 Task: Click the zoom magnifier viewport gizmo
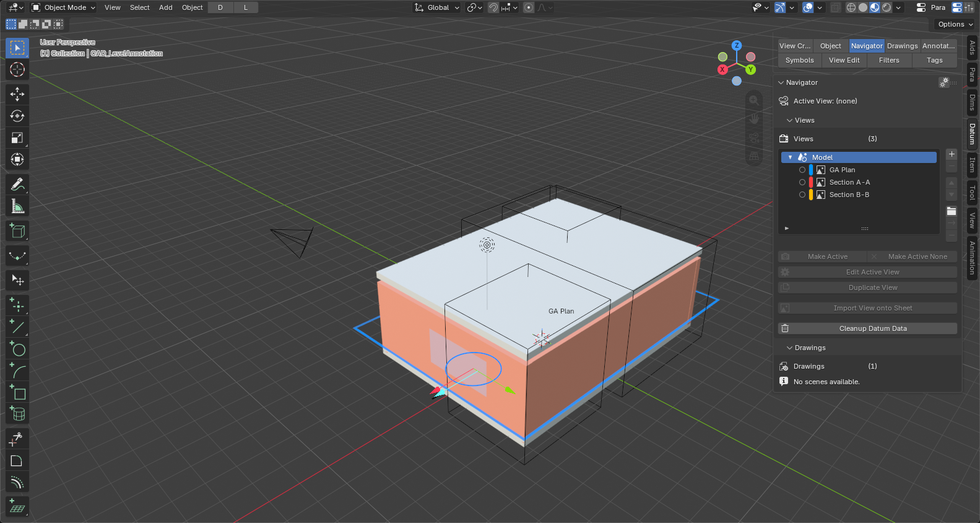pos(754,100)
